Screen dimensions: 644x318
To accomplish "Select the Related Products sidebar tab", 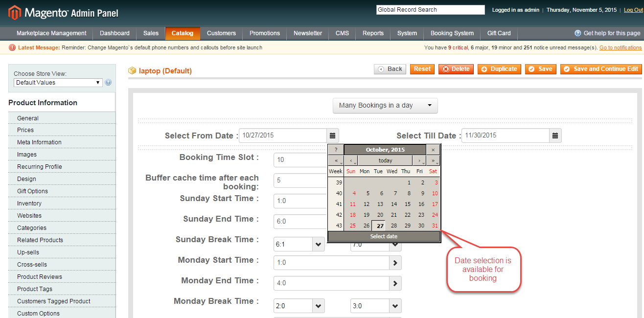I will coord(62,240).
